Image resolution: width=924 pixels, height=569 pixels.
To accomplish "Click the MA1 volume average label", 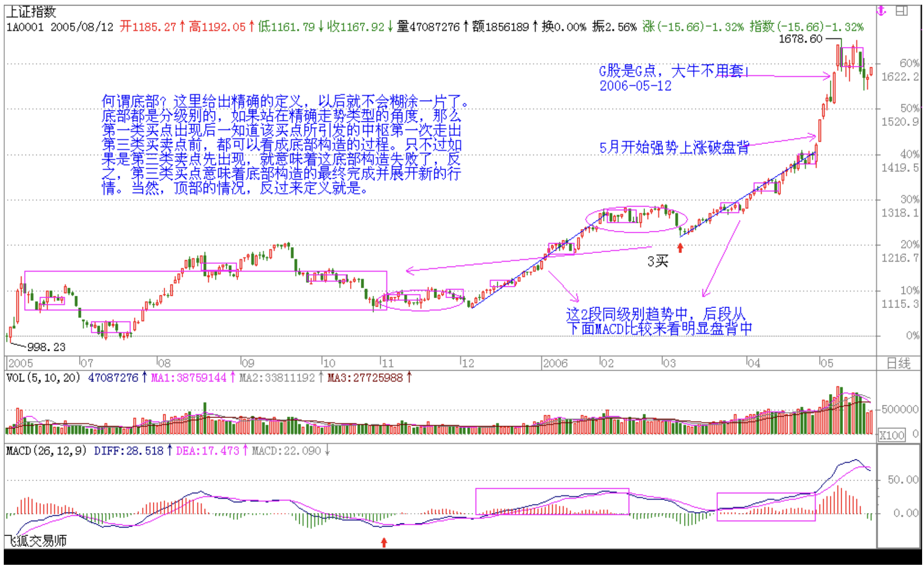I will 189,378.
